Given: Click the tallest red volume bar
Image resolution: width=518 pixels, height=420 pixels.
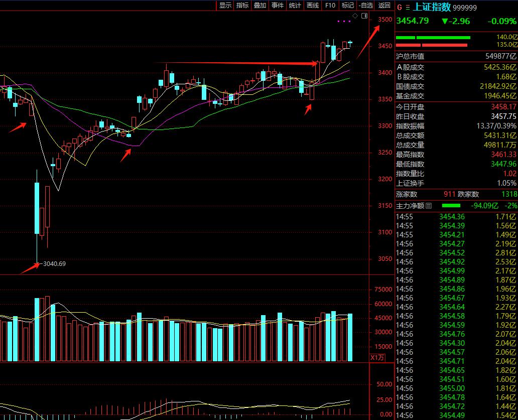Looking at the screenshot, I should click(47, 329).
